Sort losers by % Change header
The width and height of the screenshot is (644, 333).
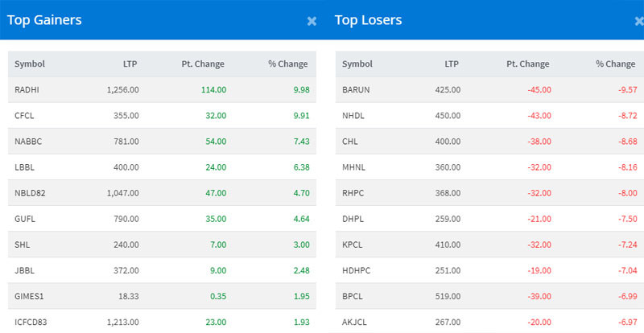pyautogui.click(x=615, y=64)
